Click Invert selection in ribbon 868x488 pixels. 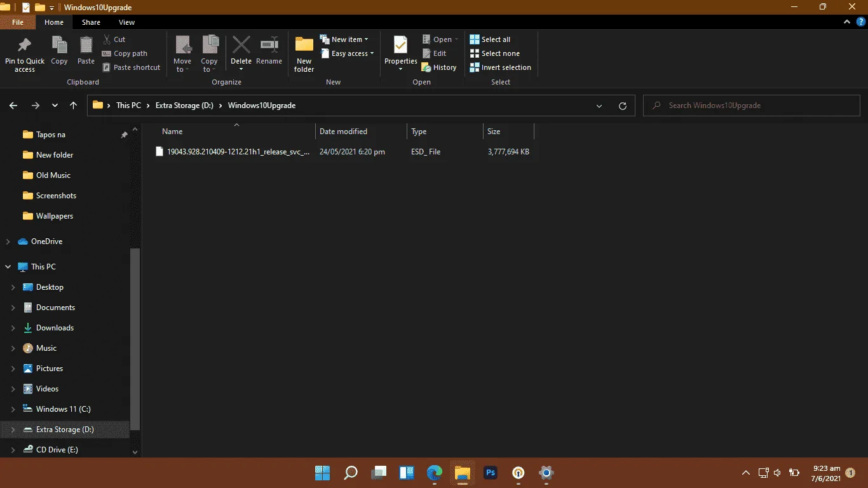click(x=500, y=67)
